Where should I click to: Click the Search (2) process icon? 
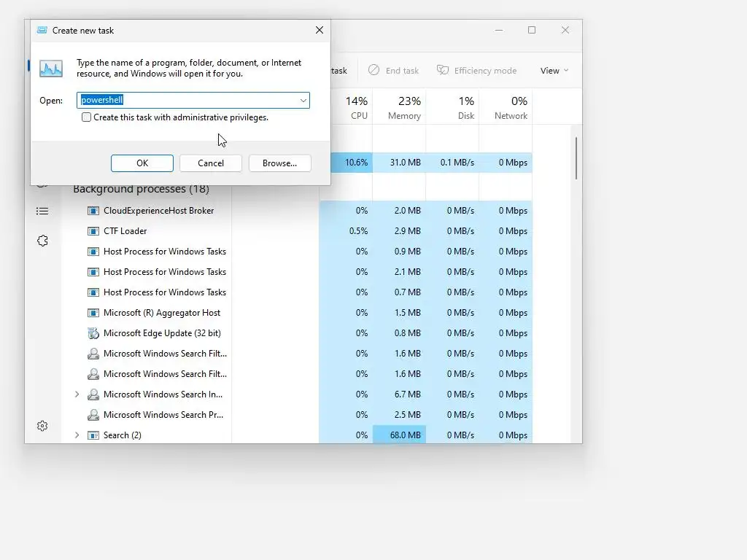93,435
